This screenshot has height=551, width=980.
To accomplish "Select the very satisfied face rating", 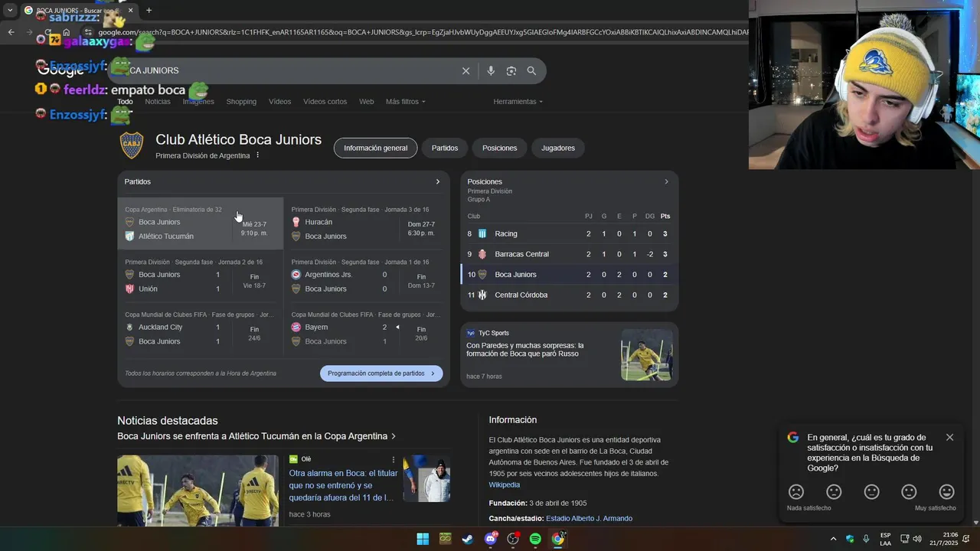I will pos(946,492).
